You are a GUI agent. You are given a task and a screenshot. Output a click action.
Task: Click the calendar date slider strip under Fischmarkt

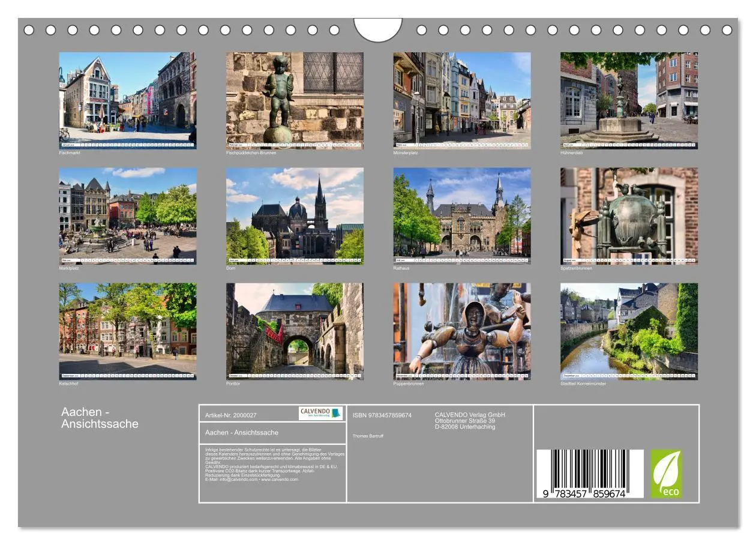tap(127, 144)
